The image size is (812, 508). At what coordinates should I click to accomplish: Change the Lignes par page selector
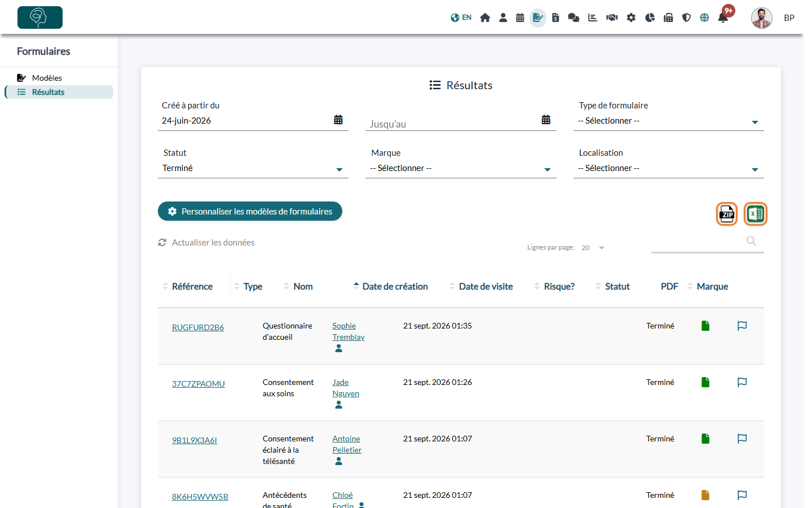(x=593, y=248)
